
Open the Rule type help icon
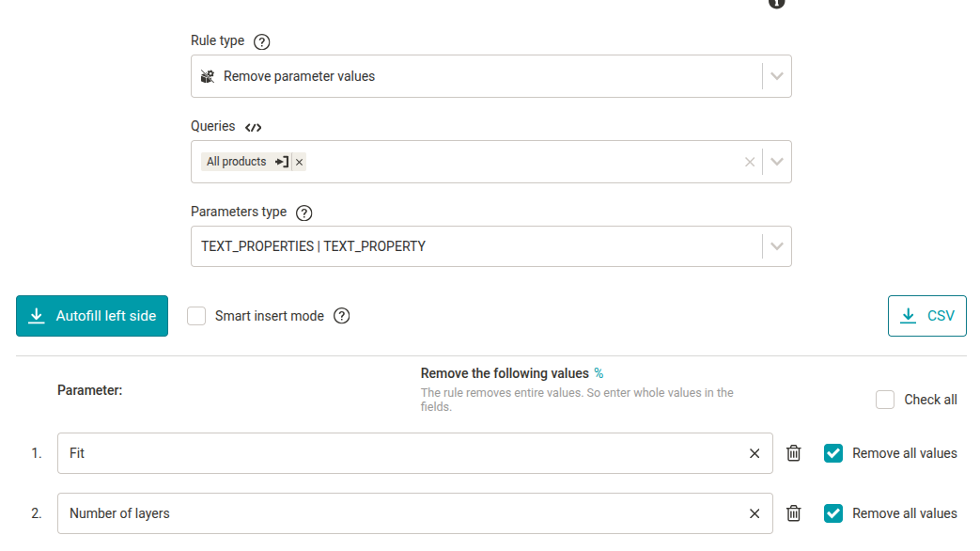pos(262,42)
